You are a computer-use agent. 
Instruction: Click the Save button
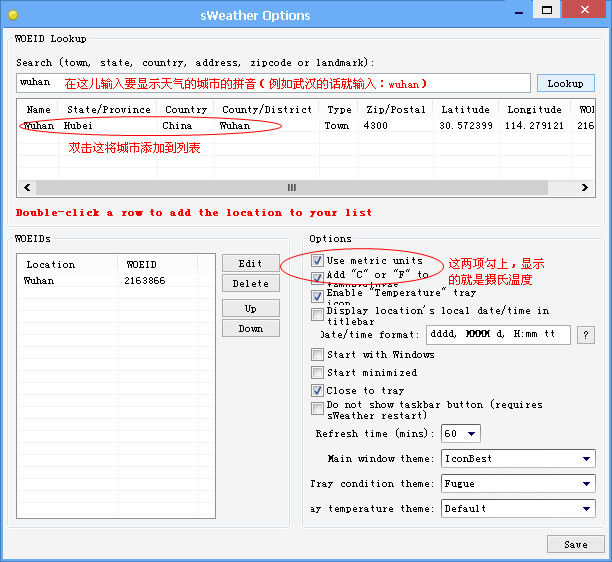576,544
